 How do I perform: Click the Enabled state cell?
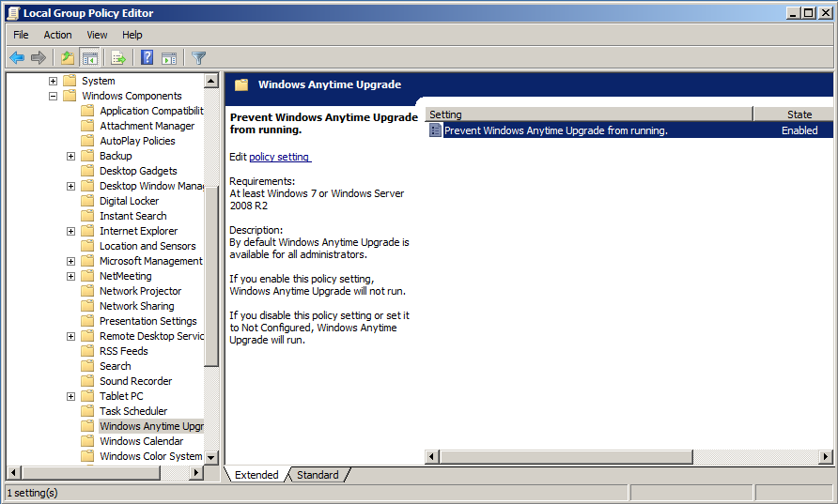pos(799,130)
